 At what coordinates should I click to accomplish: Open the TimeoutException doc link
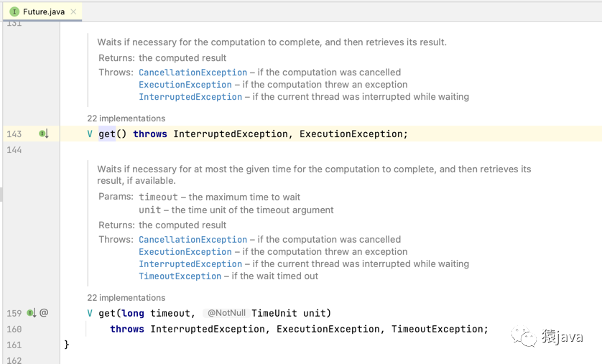pyautogui.click(x=180, y=276)
